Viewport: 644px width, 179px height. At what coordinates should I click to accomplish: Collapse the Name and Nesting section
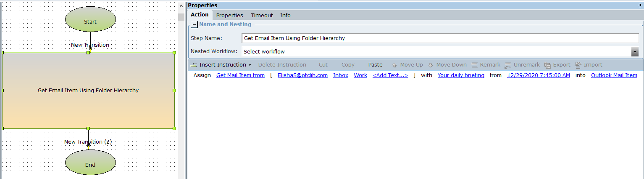click(x=194, y=24)
